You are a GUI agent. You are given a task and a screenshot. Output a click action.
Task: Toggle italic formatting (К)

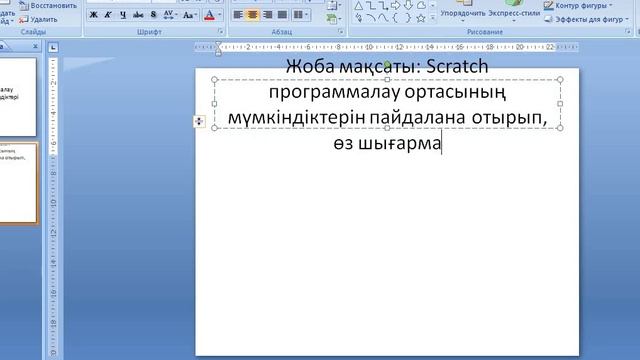[108, 15]
